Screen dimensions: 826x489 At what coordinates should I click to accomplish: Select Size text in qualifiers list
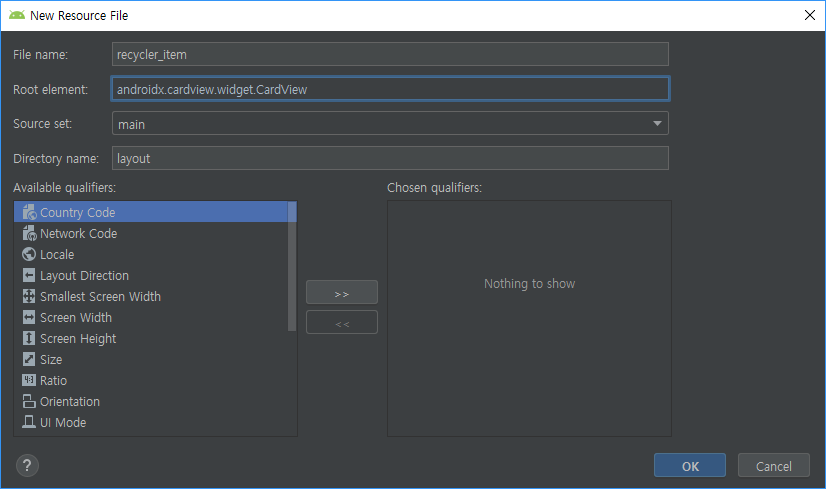(51, 360)
